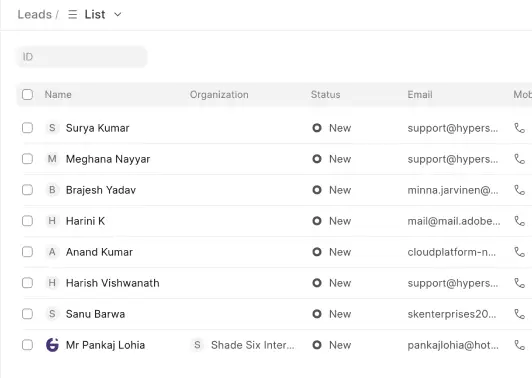The width and height of the screenshot is (532, 378).
Task: Click the New status icon in Anand Kumar's row
Action: click(x=317, y=252)
